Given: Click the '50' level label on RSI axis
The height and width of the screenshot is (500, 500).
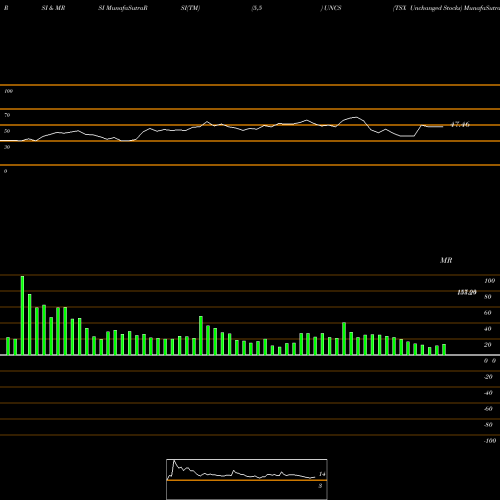Looking at the screenshot, I should point(7,131).
